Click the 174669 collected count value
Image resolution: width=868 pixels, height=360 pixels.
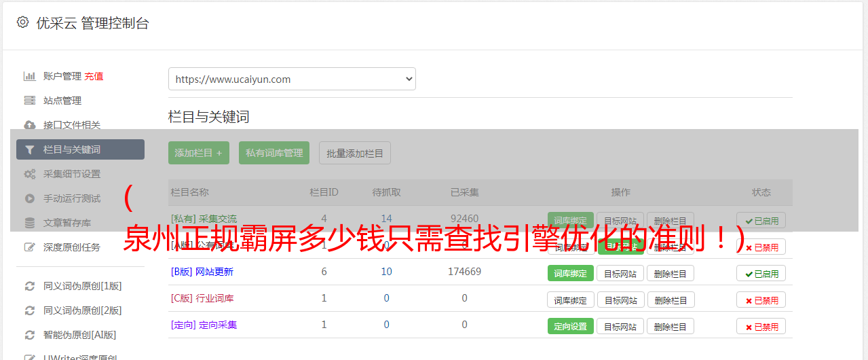(464, 272)
